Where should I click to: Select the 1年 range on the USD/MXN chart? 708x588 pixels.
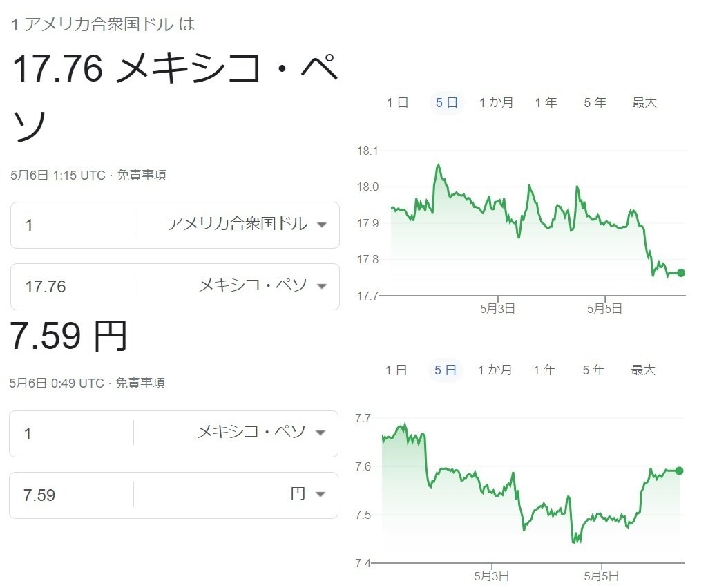coord(546,102)
